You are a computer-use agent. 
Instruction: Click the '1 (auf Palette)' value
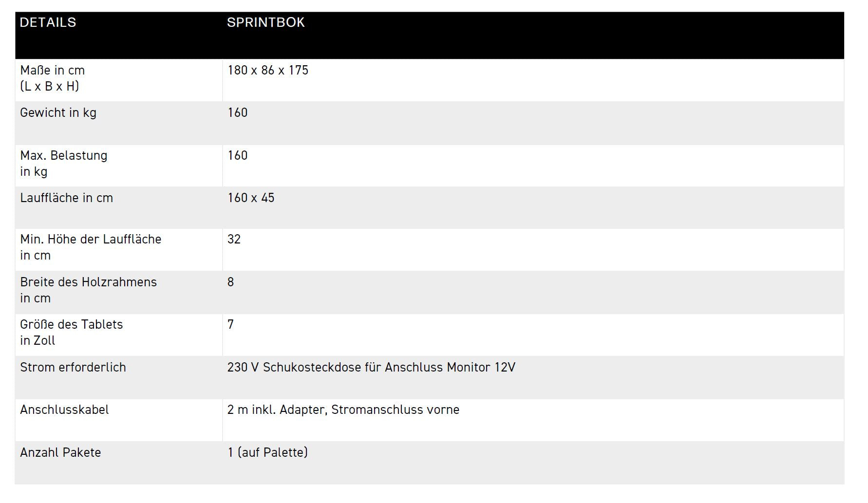pos(267,453)
